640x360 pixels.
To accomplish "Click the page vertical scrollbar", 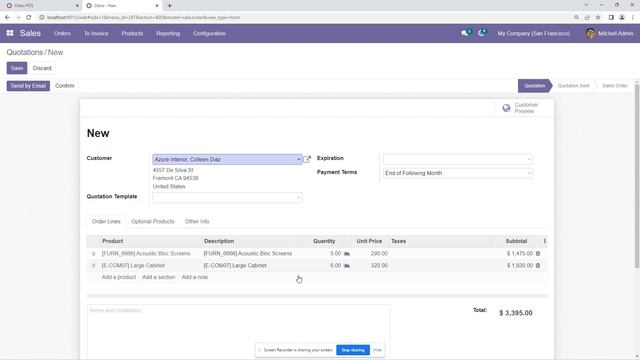I will (x=637, y=176).
